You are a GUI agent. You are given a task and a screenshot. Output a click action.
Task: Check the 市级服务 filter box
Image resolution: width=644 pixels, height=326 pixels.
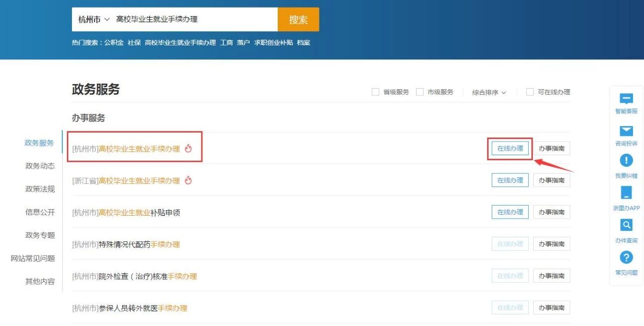coord(420,92)
